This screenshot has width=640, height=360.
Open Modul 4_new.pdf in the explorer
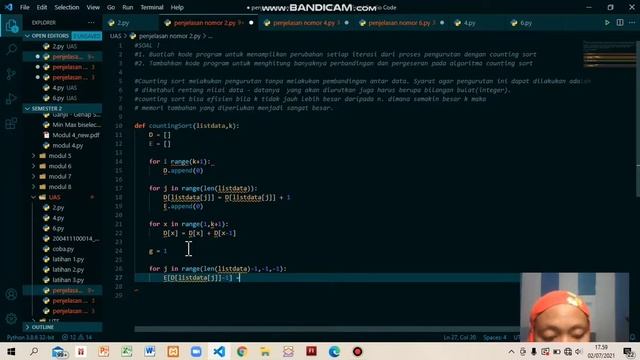point(76,135)
